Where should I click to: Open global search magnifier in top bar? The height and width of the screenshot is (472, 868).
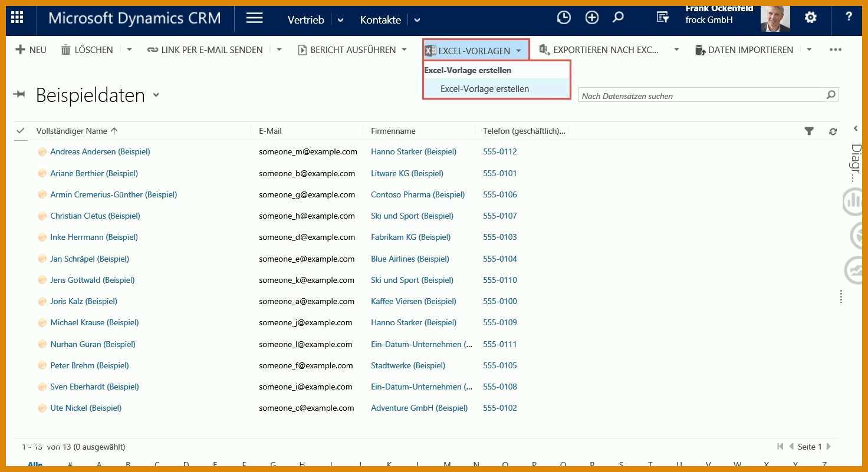pyautogui.click(x=618, y=18)
